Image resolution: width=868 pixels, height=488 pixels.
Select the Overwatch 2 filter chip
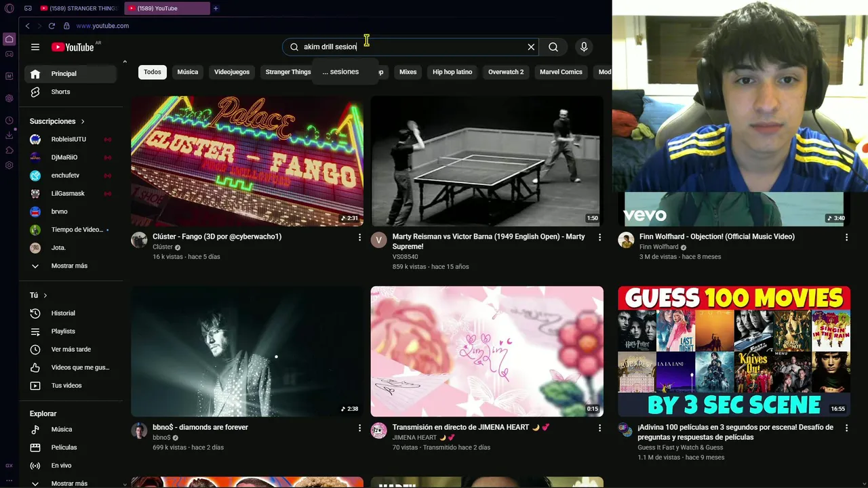506,72
